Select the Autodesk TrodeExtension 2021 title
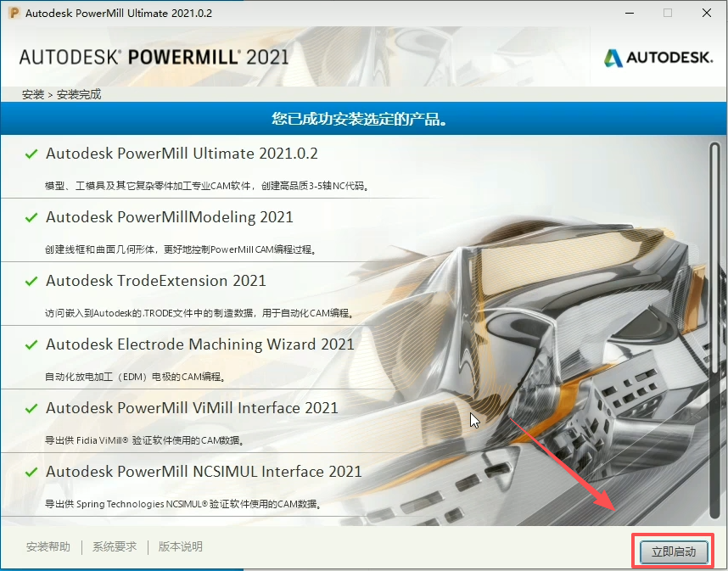 pos(156,281)
